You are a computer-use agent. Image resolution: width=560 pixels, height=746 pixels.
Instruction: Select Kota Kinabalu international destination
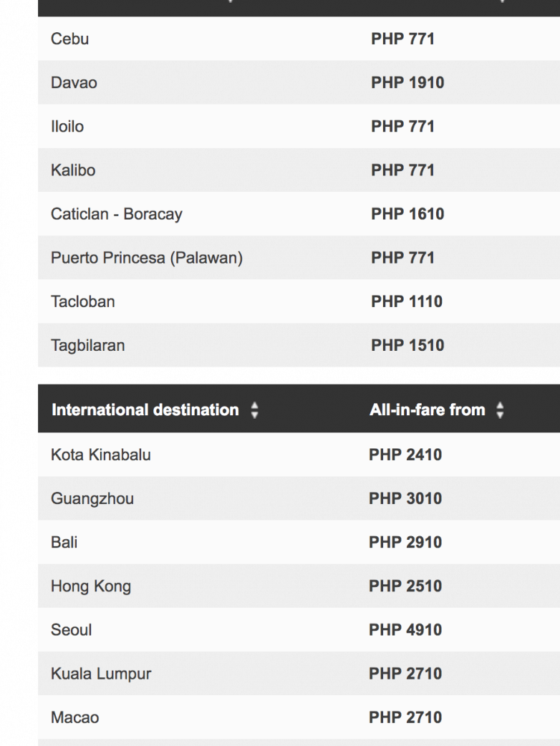(101, 455)
